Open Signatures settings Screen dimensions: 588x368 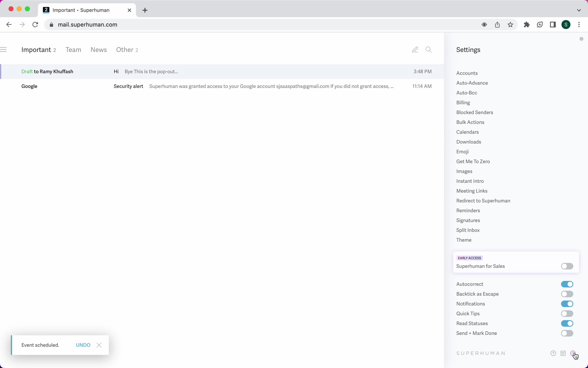pyautogui.click(x=468, y=220)
